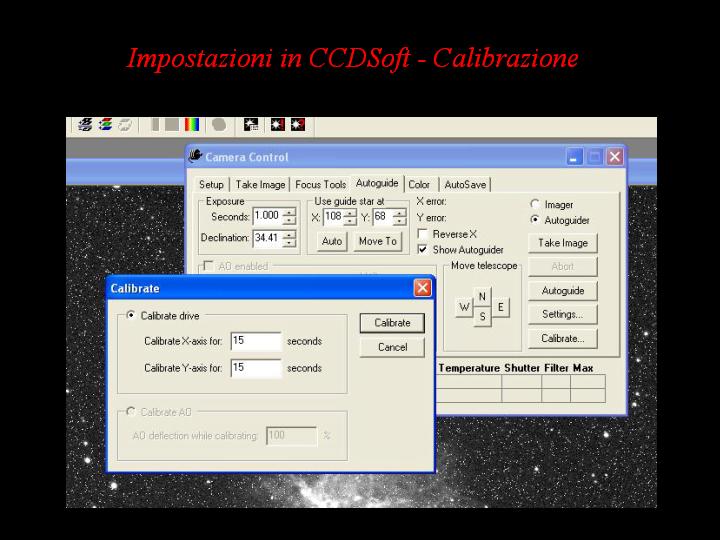Open the Settings... button
Image resolution: width=720 pixels, height=540 pixels.
[563, 315]
